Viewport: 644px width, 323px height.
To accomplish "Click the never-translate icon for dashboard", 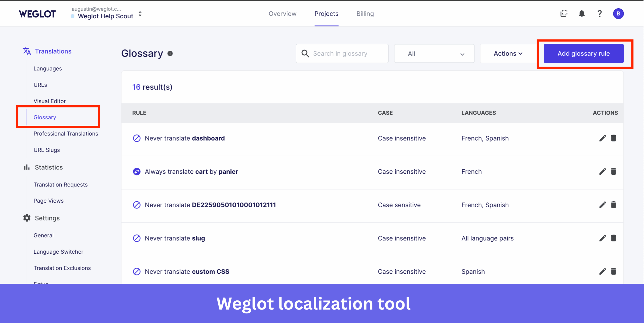I will [137, 138].
